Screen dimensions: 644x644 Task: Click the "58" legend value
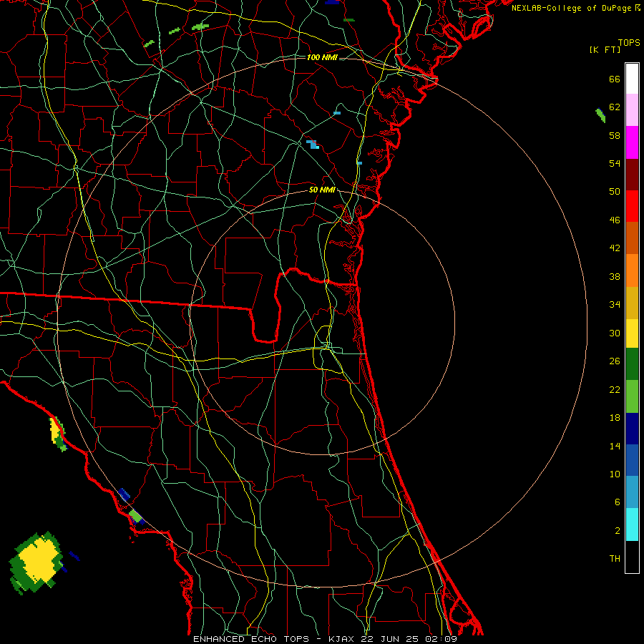pos(615,135)
